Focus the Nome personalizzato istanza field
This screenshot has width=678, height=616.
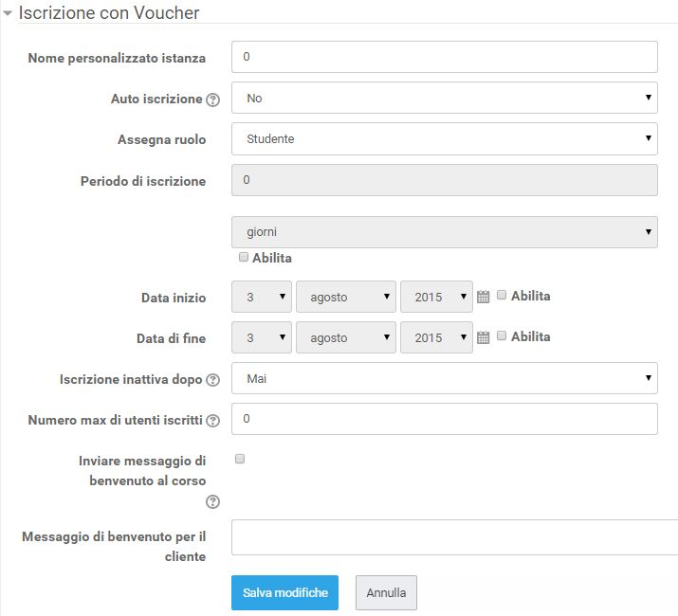click(x=445, y=57)
